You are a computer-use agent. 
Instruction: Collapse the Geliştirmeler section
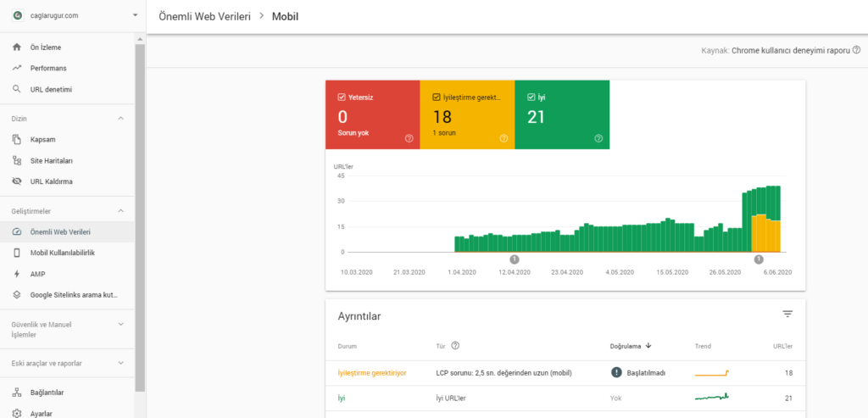tap(121, 211)
